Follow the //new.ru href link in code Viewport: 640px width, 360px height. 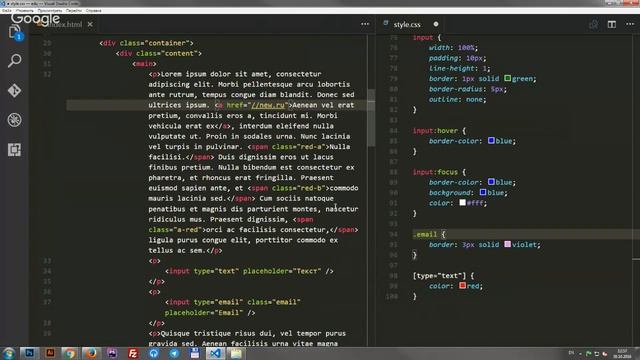(267, 105)
